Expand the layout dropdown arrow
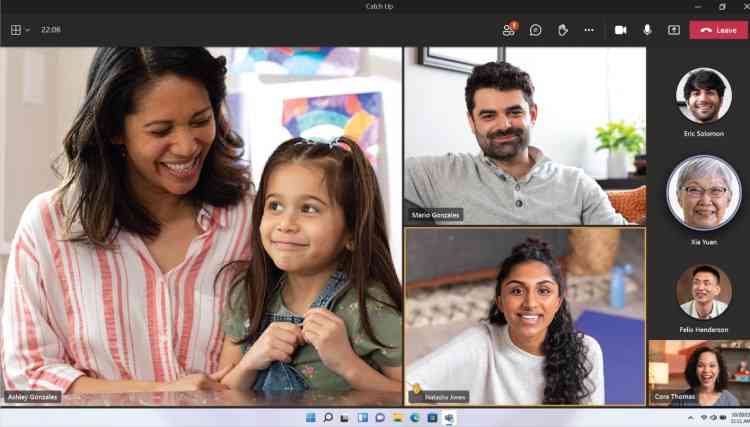The width and height of the screenshot is (750, 427). coord(28,30)
